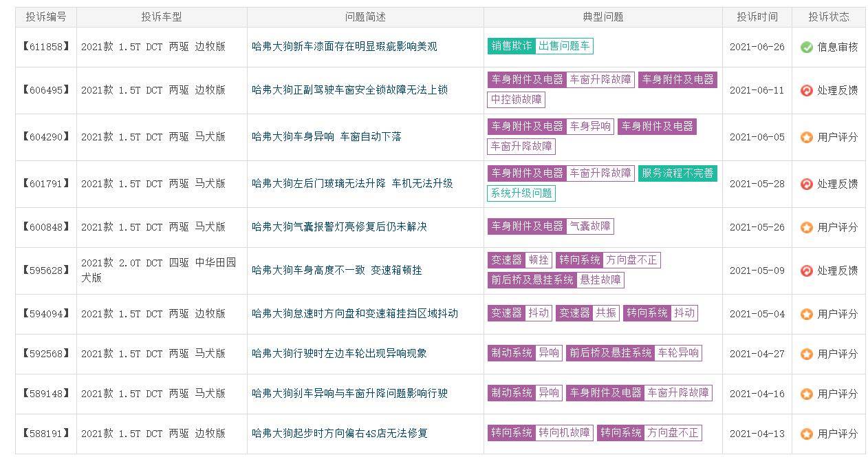Select the 中控锁故障 tag

click(x=516, y=100)
